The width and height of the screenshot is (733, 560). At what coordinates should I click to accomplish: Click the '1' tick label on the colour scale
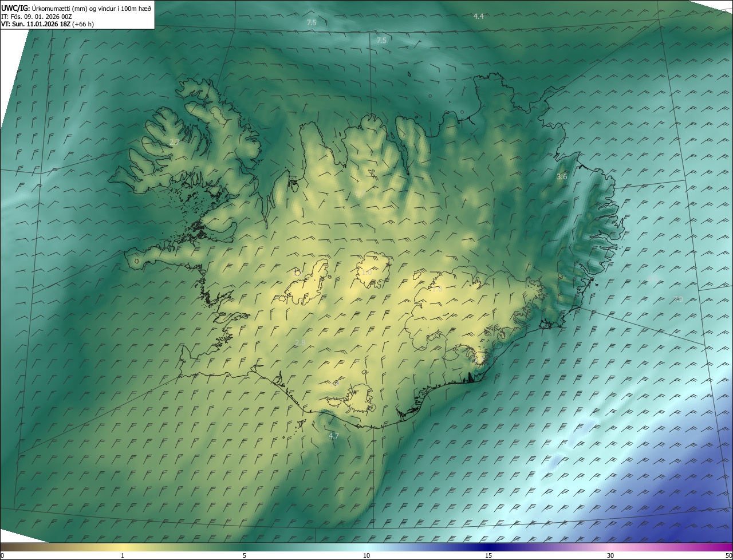123,556
